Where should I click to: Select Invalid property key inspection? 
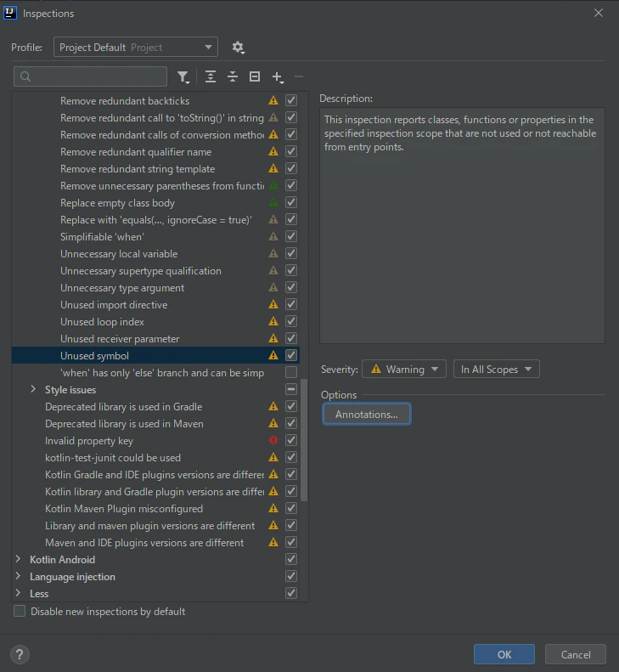click(155, 441)
